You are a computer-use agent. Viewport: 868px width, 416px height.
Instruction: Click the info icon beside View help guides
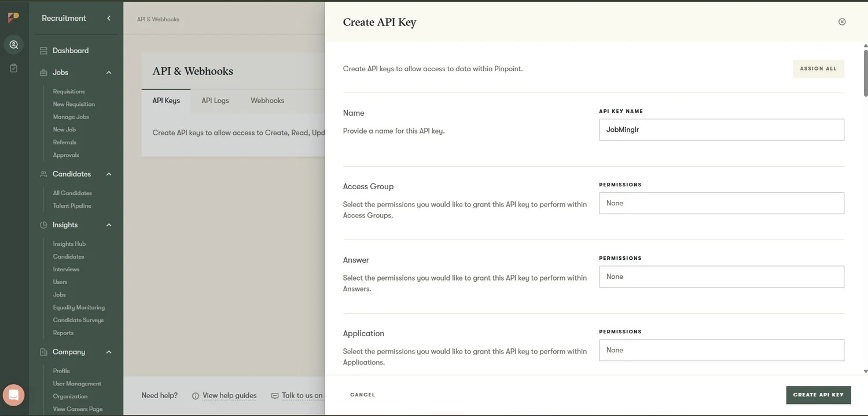[195, 395]
